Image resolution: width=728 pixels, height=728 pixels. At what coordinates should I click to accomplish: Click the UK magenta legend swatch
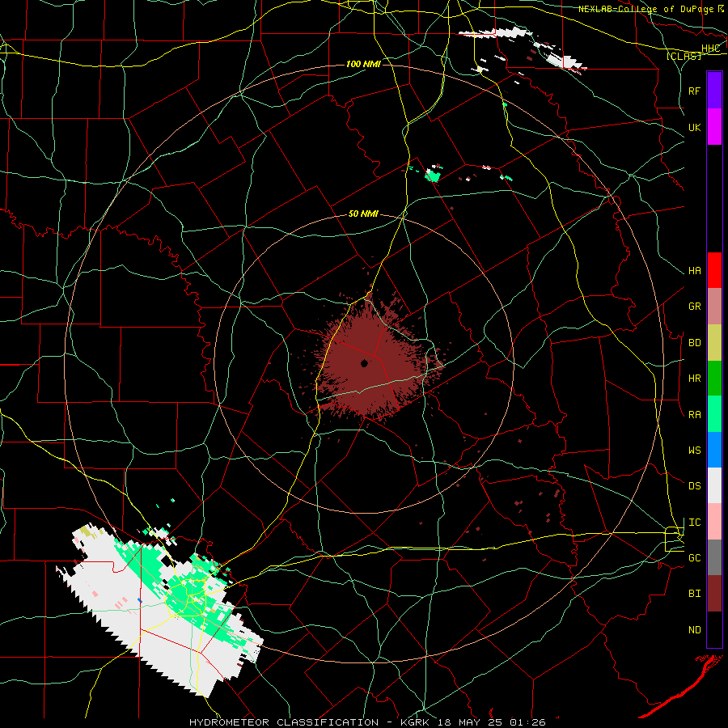coord(714,127)
